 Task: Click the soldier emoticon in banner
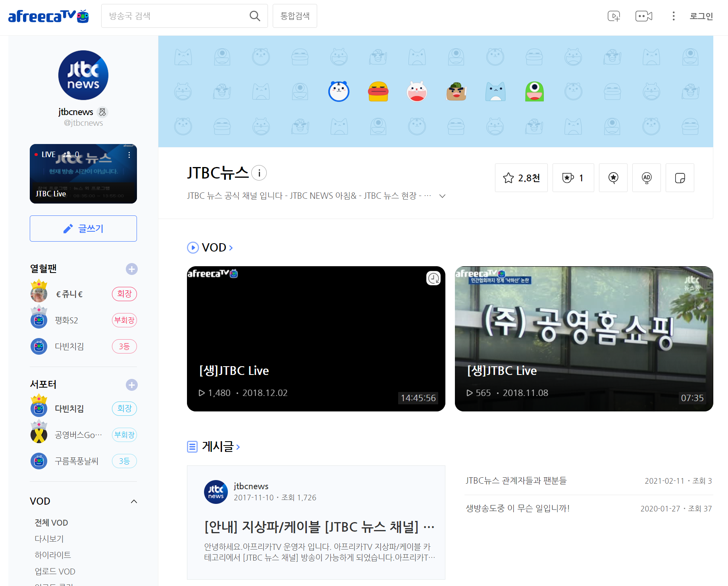[x=456, y=92]
